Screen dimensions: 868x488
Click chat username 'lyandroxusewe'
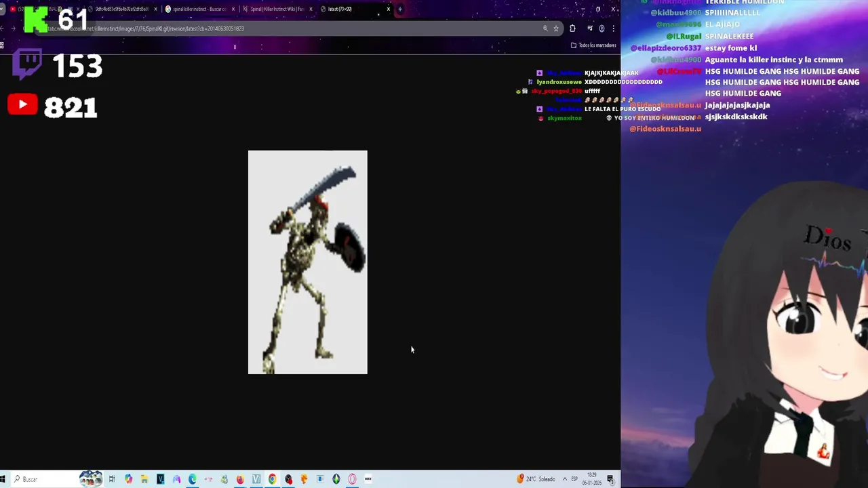(x=559, y=82)
